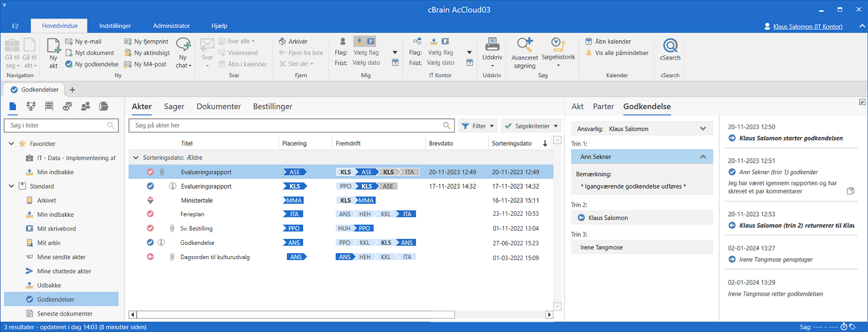Open the Indstillinger ribbon tab
868x332 pixels.
(x=115, y=26)
